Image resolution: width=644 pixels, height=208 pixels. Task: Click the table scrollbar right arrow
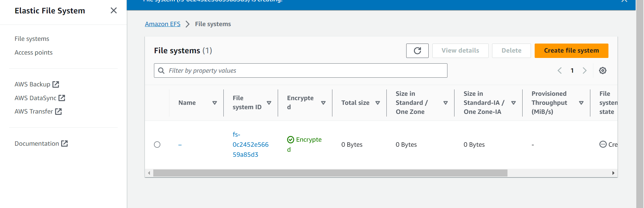(613, 173)
